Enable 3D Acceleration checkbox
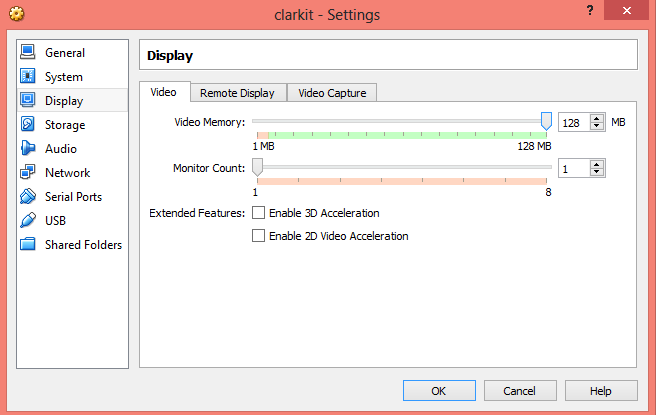Image resolution: width=656 pixels, height=415 pixels. coord(258,213)
